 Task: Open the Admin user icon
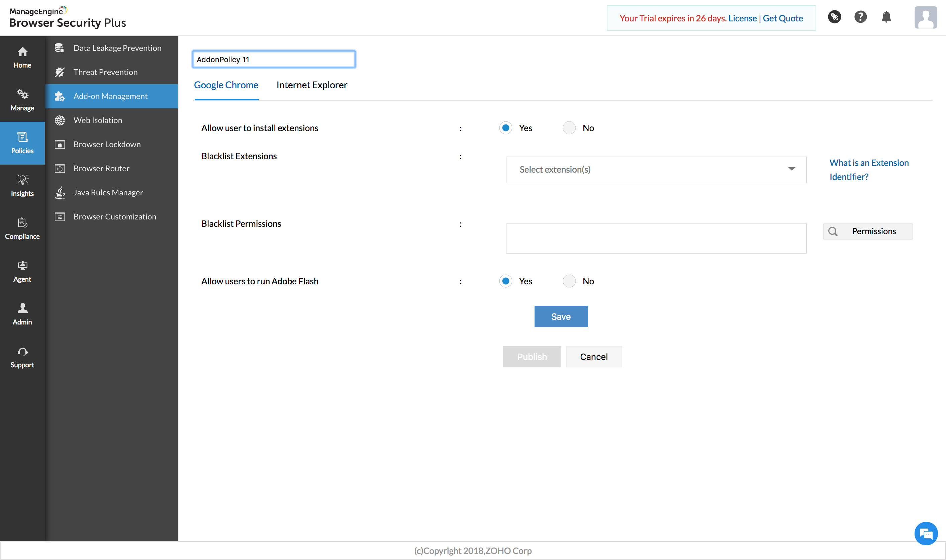tap(22, 308)
